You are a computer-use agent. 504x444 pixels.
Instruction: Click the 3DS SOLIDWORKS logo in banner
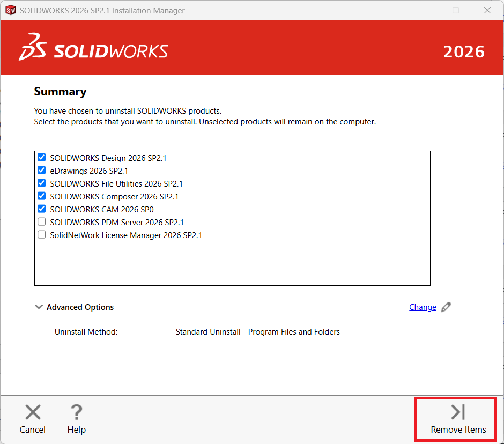click(x=93, y=47)
